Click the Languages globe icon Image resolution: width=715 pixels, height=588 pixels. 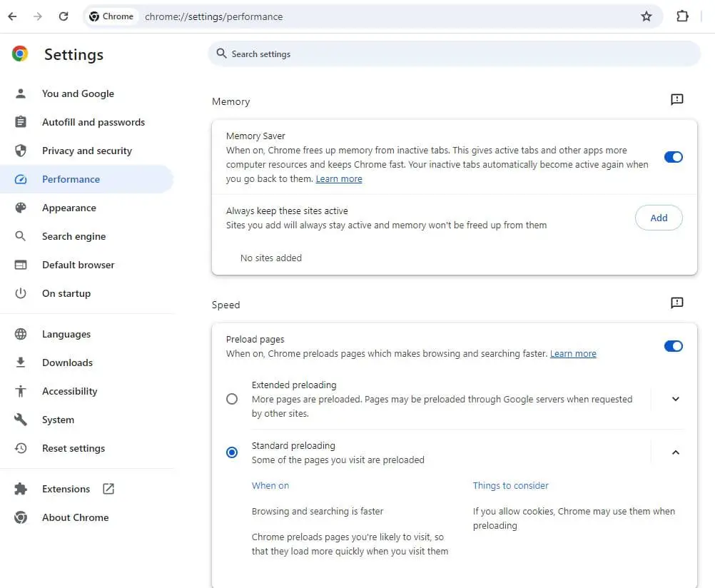coord(21,334)
